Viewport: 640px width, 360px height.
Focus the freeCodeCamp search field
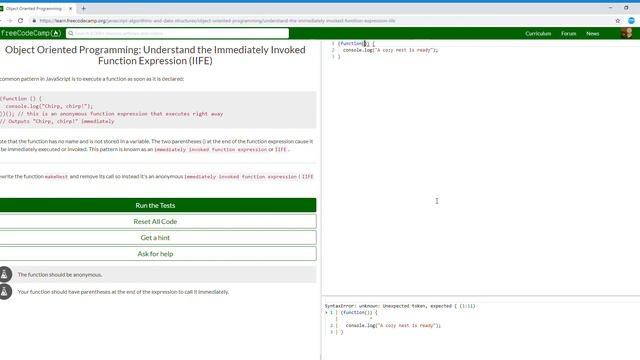(x=178, y=33)
